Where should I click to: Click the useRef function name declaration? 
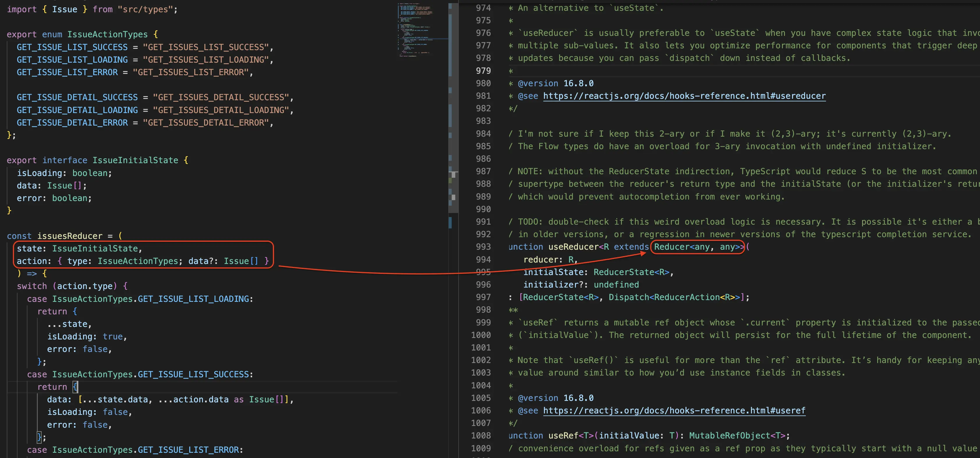click(x=563, y=436)
